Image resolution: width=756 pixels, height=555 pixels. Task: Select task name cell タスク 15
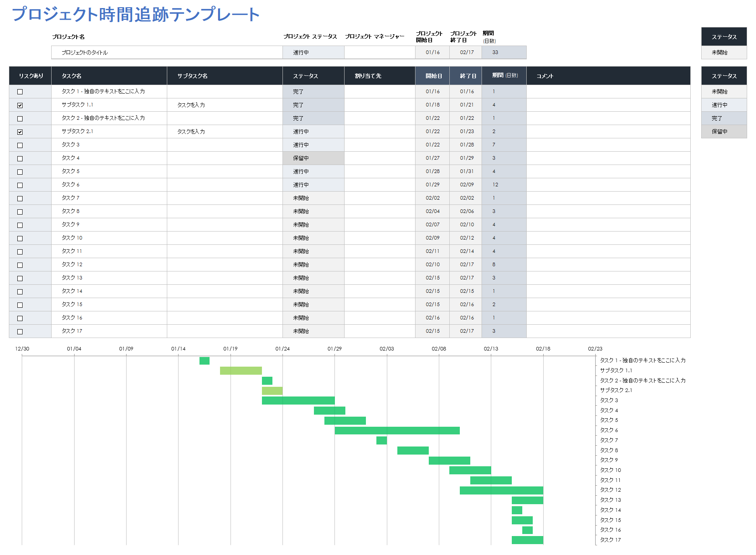(109, 305)
